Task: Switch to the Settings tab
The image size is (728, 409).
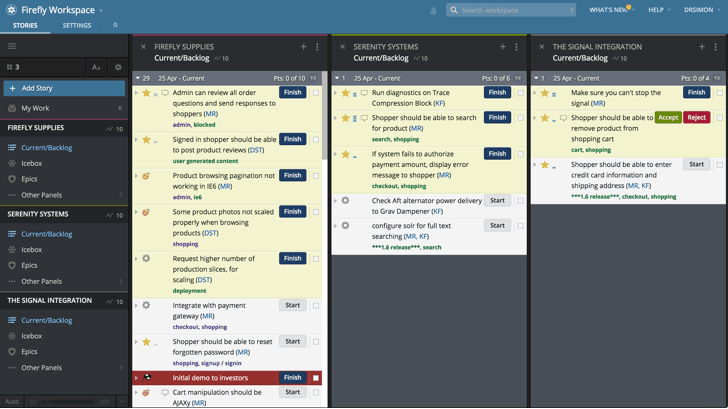Action: [x=77, y=25]
